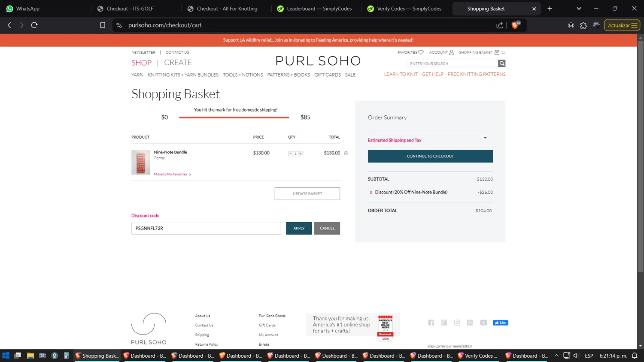Open Knitting Kits + Yarn Bundles menu

click(183, 75)
